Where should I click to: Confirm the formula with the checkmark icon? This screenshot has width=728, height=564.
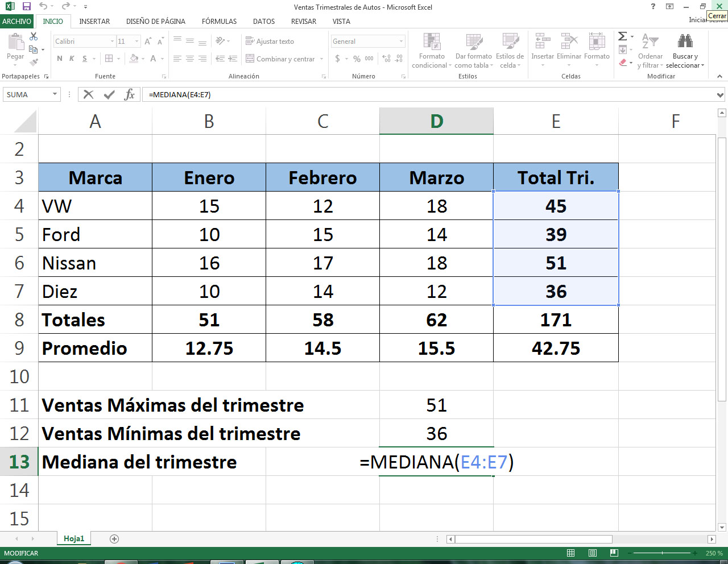[109, 94]
